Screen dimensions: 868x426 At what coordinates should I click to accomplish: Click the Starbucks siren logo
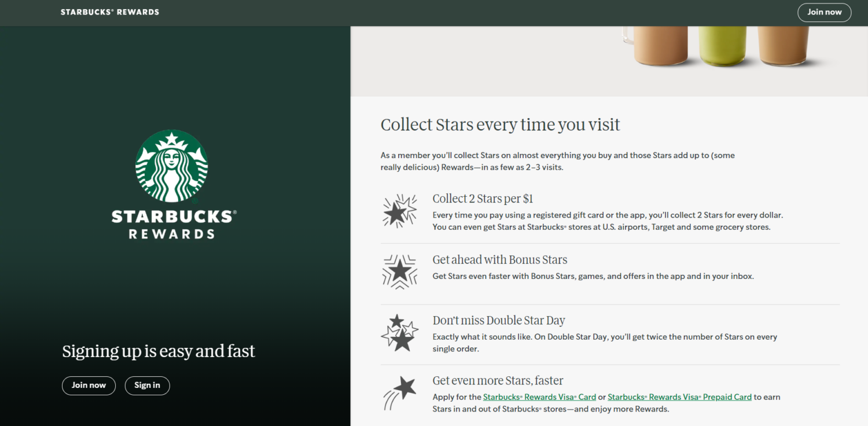coord(171,166)
